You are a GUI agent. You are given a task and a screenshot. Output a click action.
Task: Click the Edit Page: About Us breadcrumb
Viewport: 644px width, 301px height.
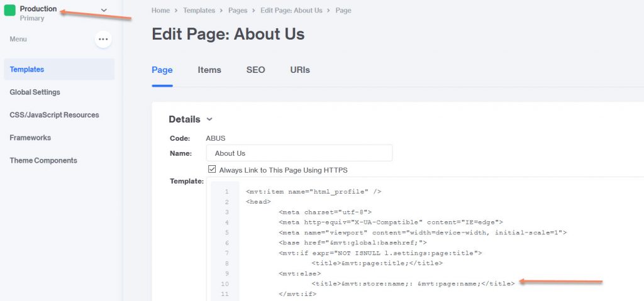click(291, 10)
